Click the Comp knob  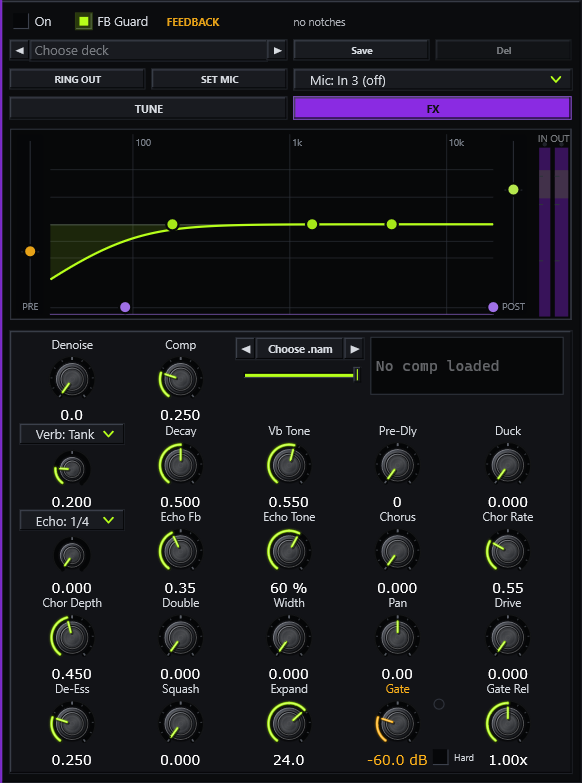coord(180,379)
